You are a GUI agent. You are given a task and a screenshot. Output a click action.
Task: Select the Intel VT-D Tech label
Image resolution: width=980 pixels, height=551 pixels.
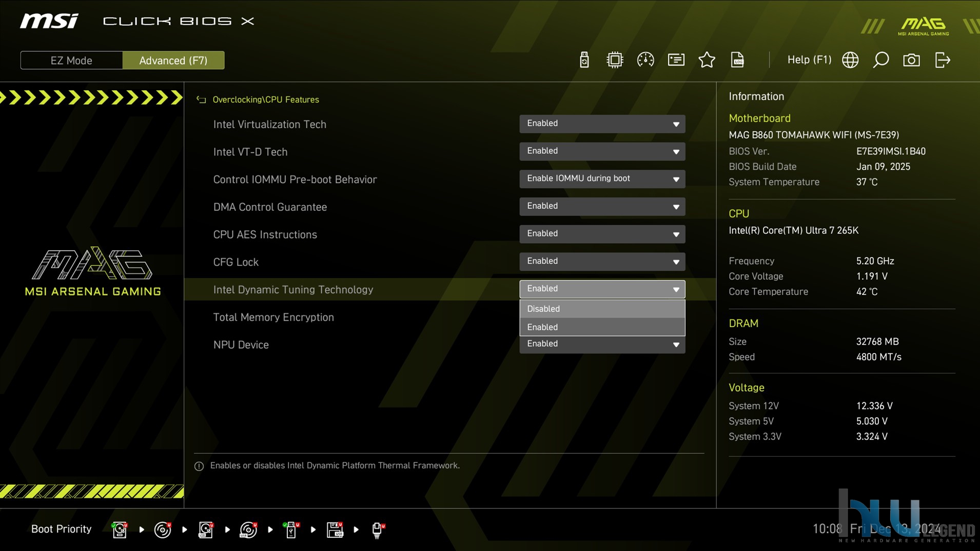click(x=250, y=152)
